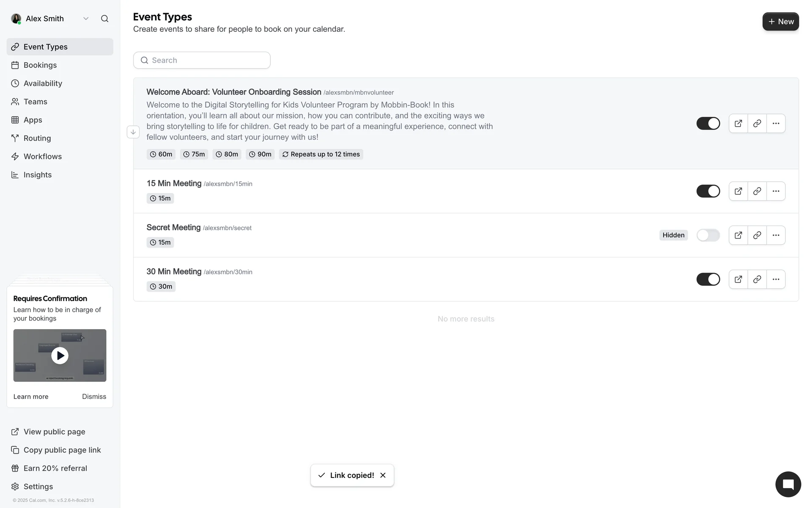The width and height of the screenshot is (812, 508).
Task: Open the live chat support bubble
Action: [788, 484]
